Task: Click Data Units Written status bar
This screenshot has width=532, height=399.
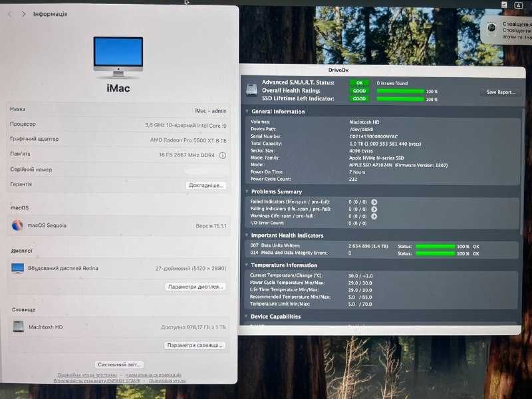Action: click(436, 247)
